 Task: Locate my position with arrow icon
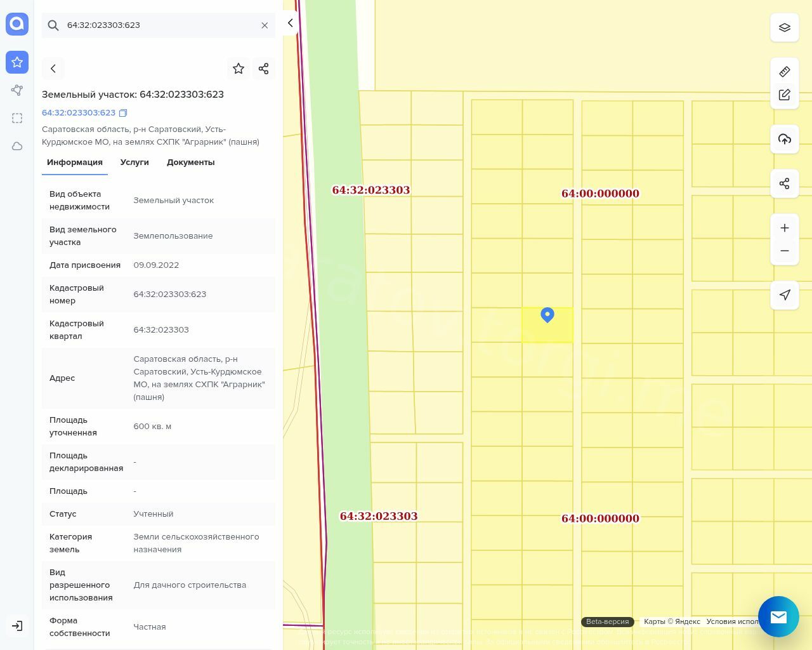785,295
